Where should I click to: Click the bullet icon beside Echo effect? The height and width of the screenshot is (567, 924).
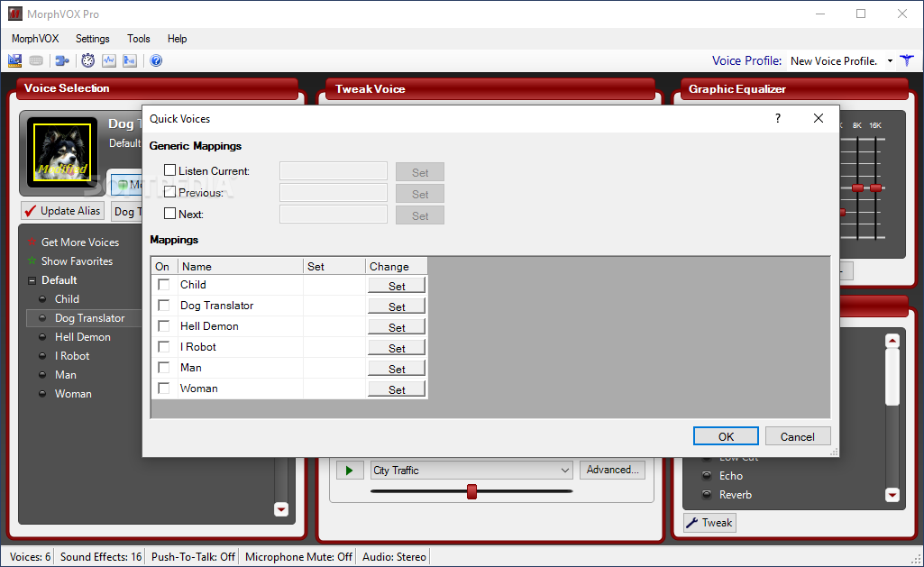(x=707, y=476)
